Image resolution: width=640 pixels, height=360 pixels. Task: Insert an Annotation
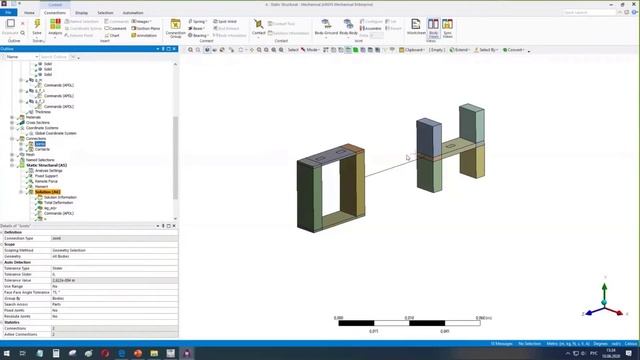point(144,36)
